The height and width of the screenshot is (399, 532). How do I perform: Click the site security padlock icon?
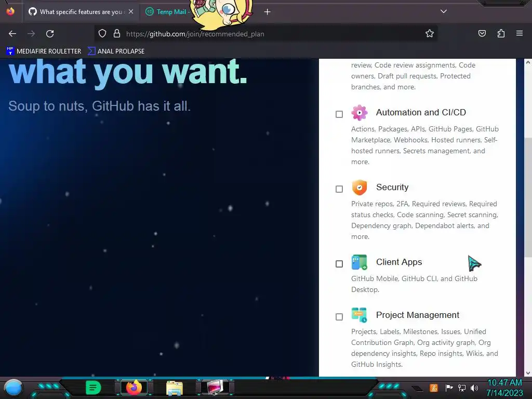[x=117, y=34]
